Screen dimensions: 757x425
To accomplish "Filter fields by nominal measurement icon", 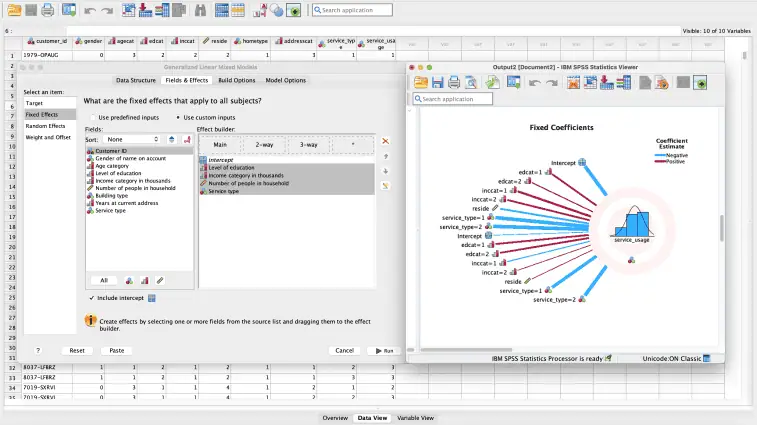I will 129,280.
